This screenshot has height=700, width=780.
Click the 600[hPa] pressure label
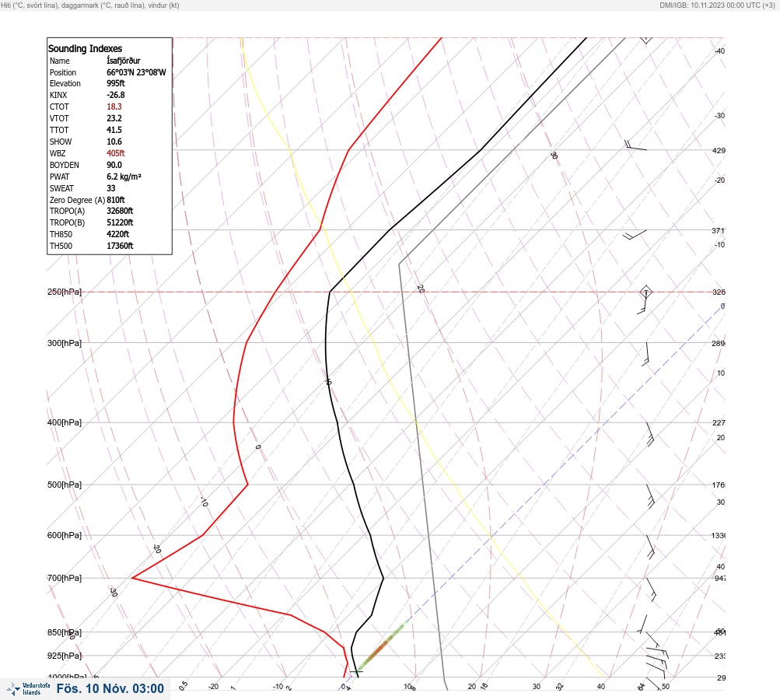65,535
